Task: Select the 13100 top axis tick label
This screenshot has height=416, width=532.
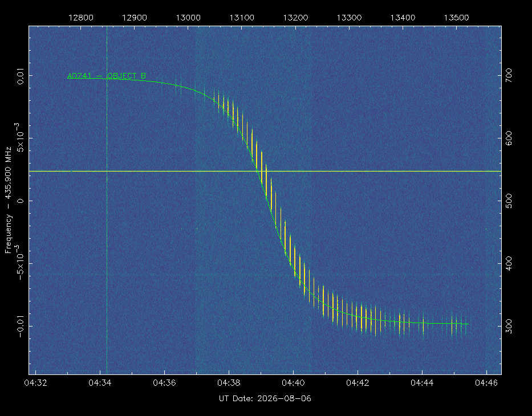Action: [242, 18]
